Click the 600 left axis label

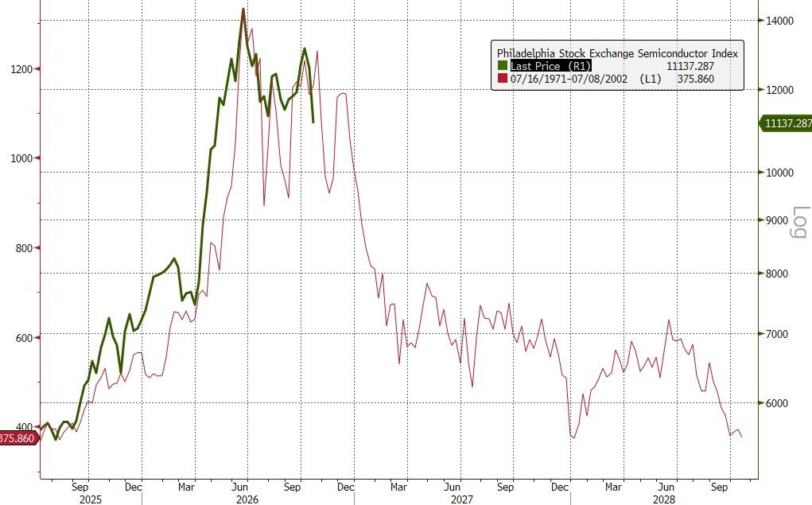[24, 338]
